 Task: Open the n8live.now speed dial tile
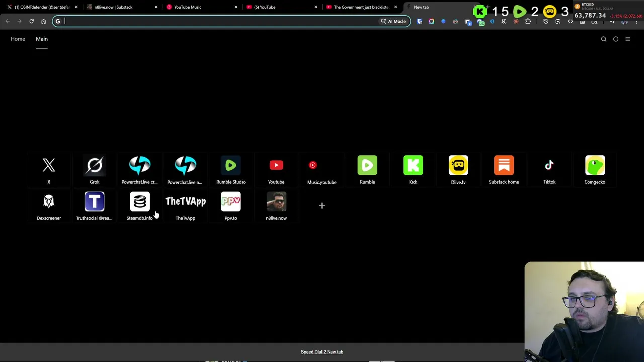[276, 206]
